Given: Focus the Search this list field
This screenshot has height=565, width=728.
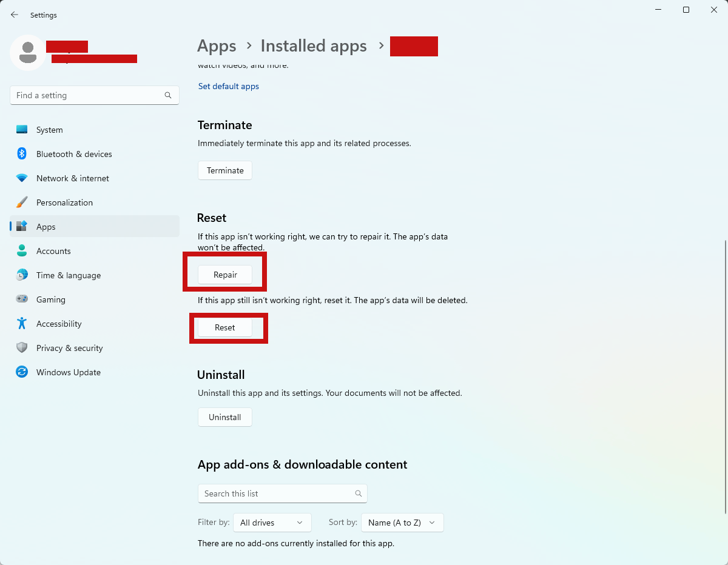Looking at the screenshot, I should pyautogui.click(x=283, y=493).
